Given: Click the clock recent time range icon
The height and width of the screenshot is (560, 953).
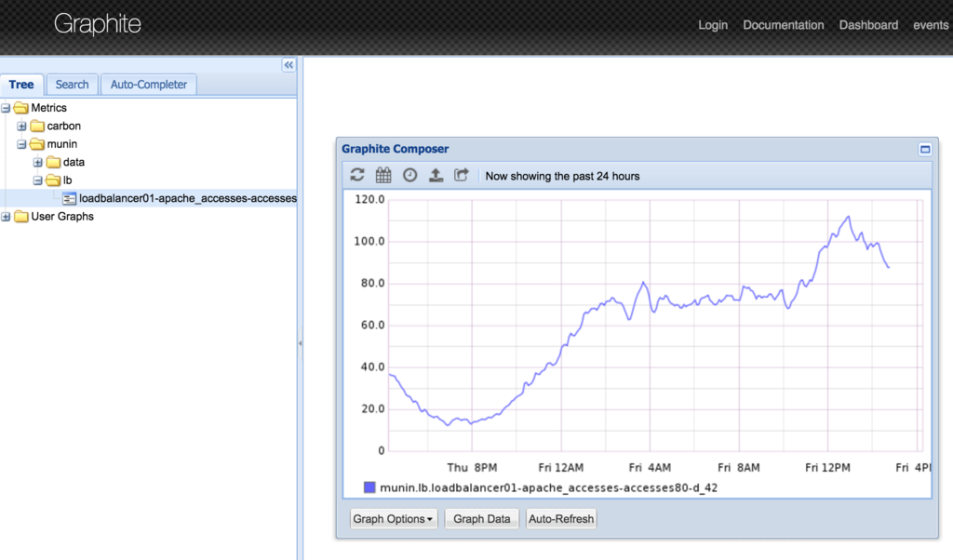Looking at the screenshot, I should [x=410, y=175].
